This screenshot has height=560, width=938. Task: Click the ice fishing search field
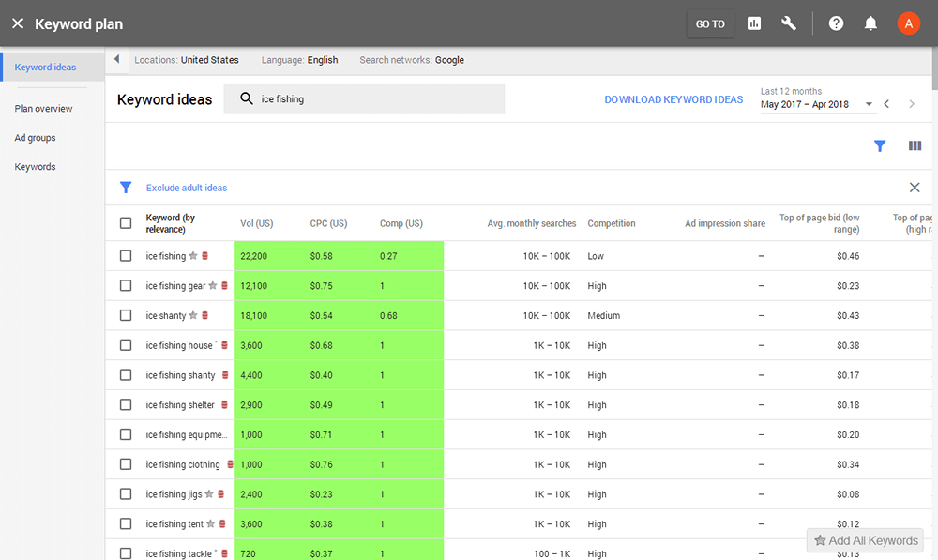(364, 98)
